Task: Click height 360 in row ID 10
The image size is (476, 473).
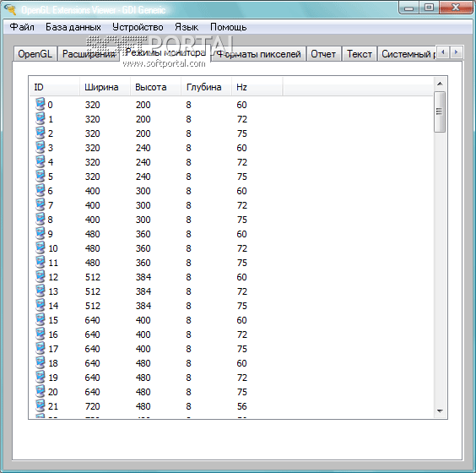Action: point(143,248)
